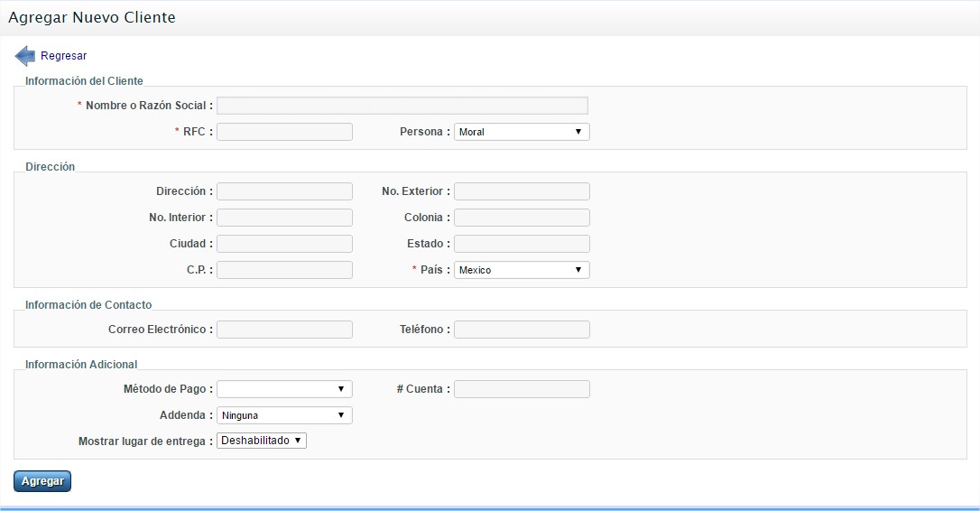This screenshot has height=511, width=980.
Task: Focus the No. Interior field
Action: coord(284,218)
